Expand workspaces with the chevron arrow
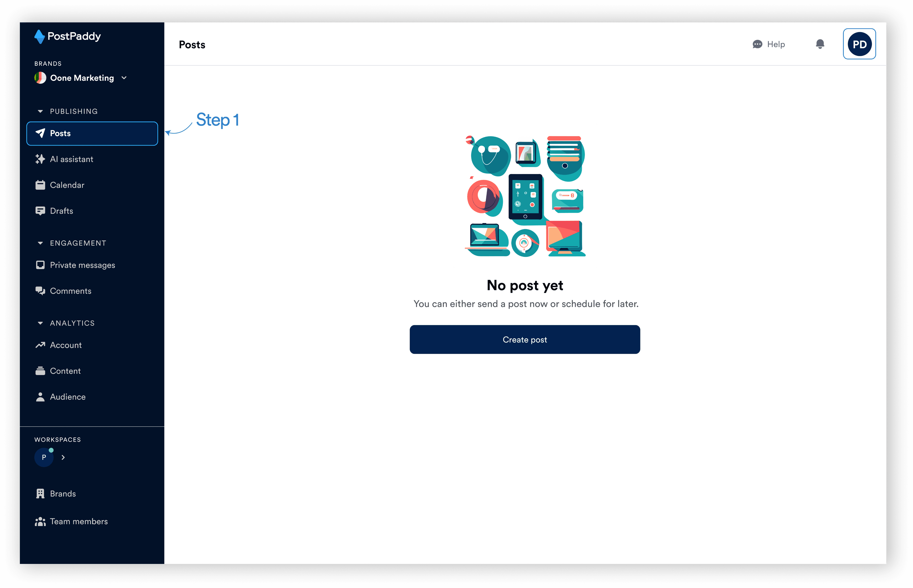The height and width of the screenshot is (588, 913). 63,457
